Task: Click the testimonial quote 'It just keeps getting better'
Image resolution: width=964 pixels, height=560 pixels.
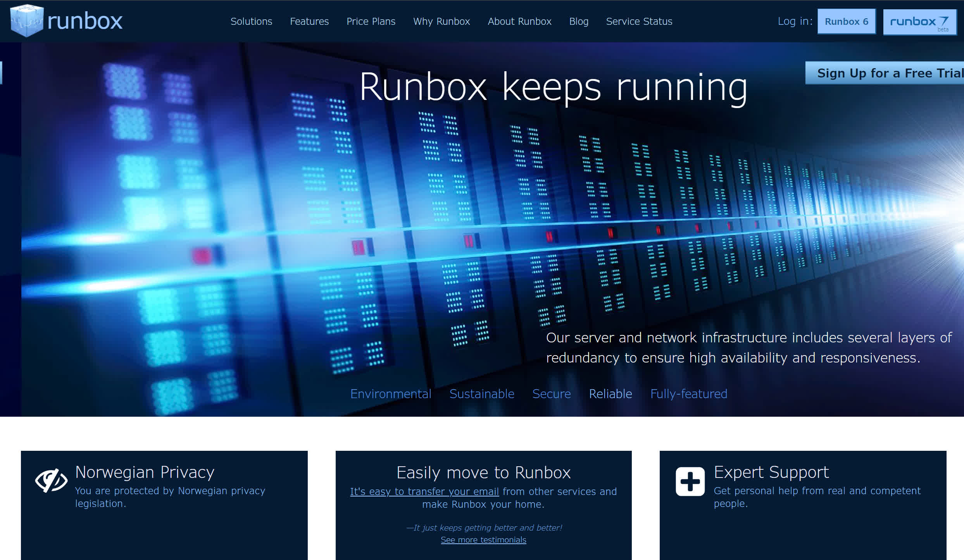Action: pos(484,528)
